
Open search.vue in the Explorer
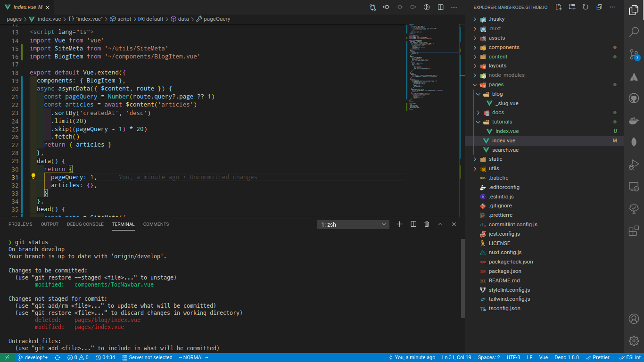544,150
